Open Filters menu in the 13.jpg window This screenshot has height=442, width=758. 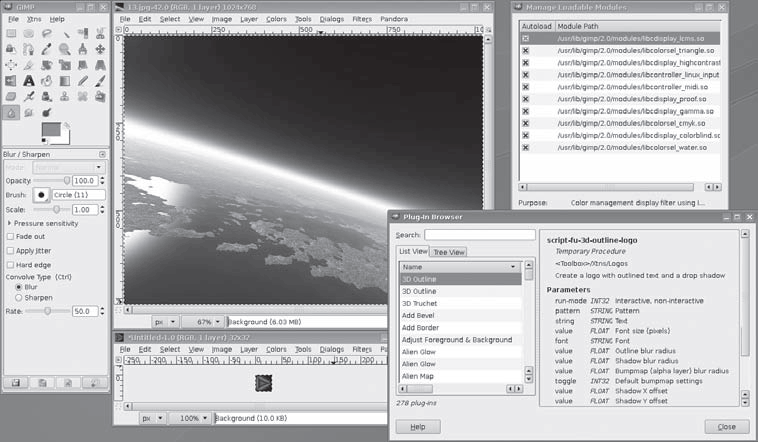[362, 19]
